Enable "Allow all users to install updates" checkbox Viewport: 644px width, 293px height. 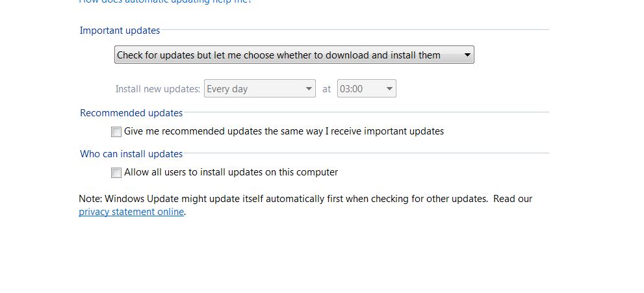pyautogui.click(x=116, y=173)
